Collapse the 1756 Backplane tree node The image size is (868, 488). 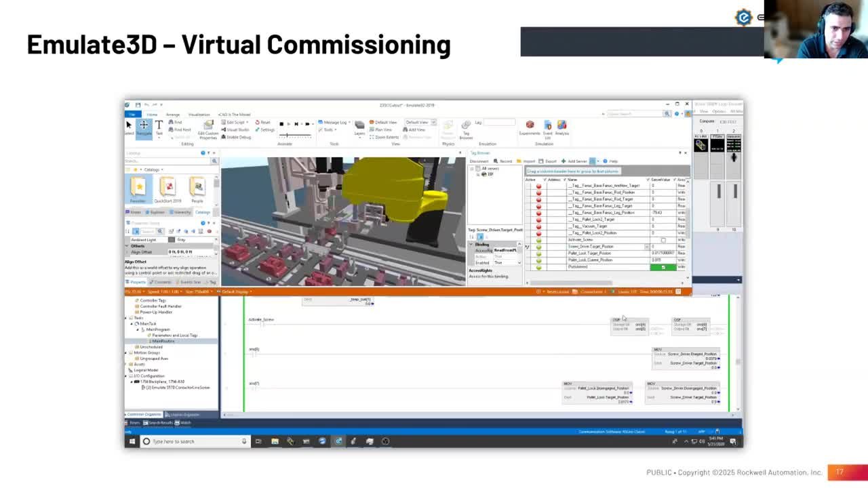tap(132, 382)
